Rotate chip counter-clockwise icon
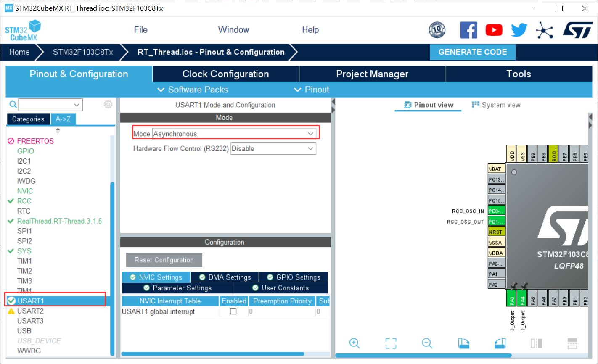Screen dimensions: 598x364 (500, 343)
